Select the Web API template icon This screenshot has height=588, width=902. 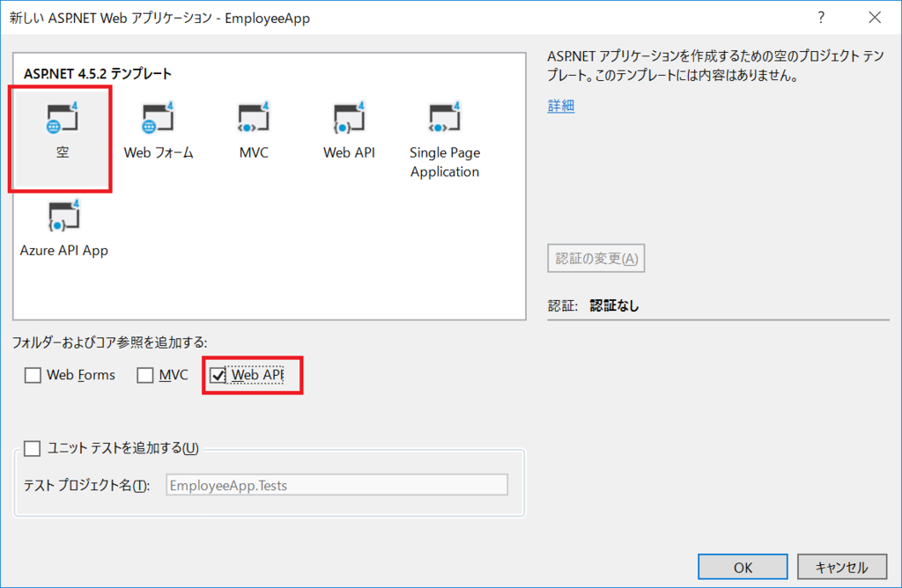coord(349,119)
